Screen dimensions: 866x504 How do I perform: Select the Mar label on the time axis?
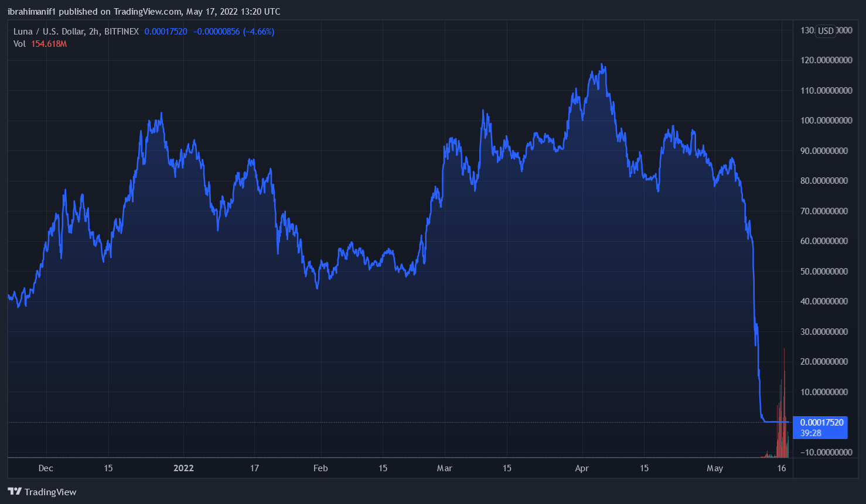click(x=445, y=468)
